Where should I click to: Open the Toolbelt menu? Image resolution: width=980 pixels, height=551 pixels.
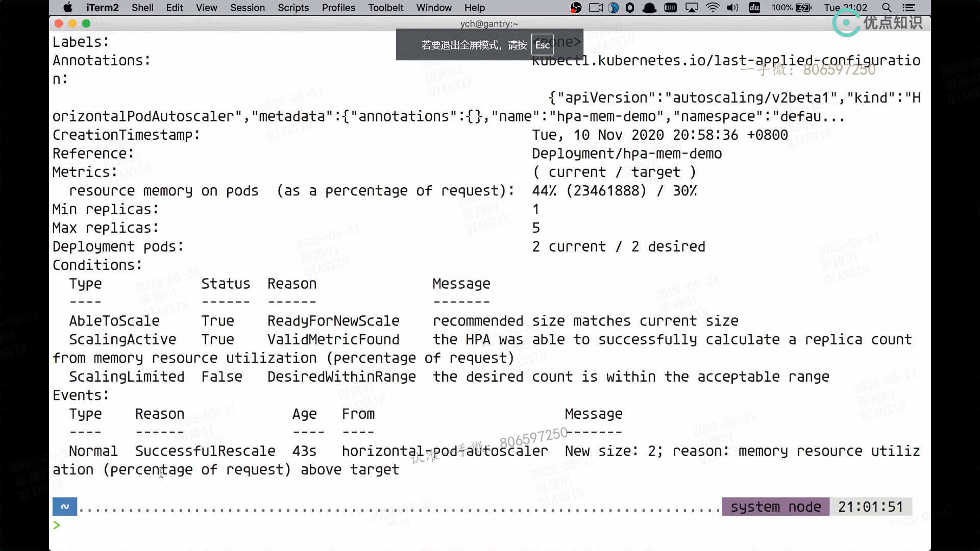coord(385,8)
